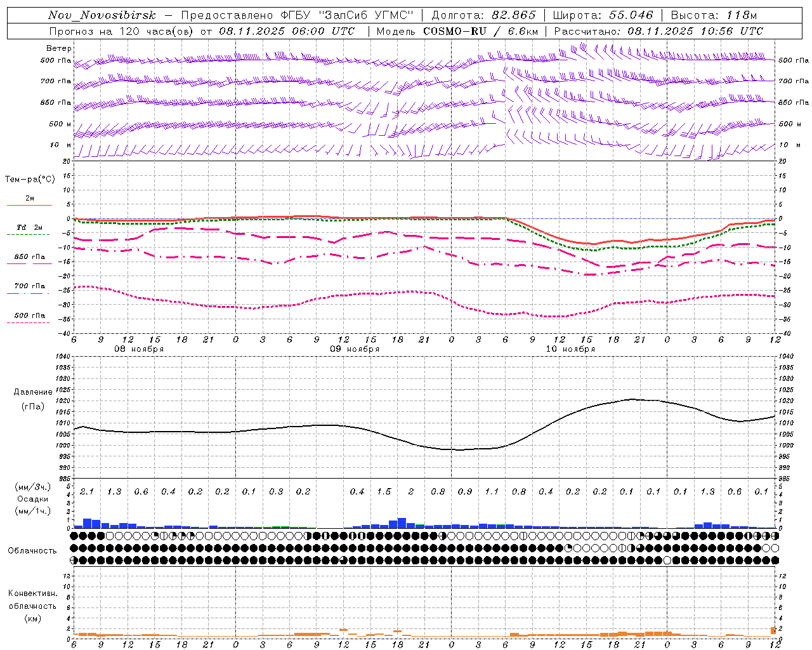The image size is (812, 650).
Task: Click the '(км)' unit under convective cloudiness
Action: coord(32,618)
